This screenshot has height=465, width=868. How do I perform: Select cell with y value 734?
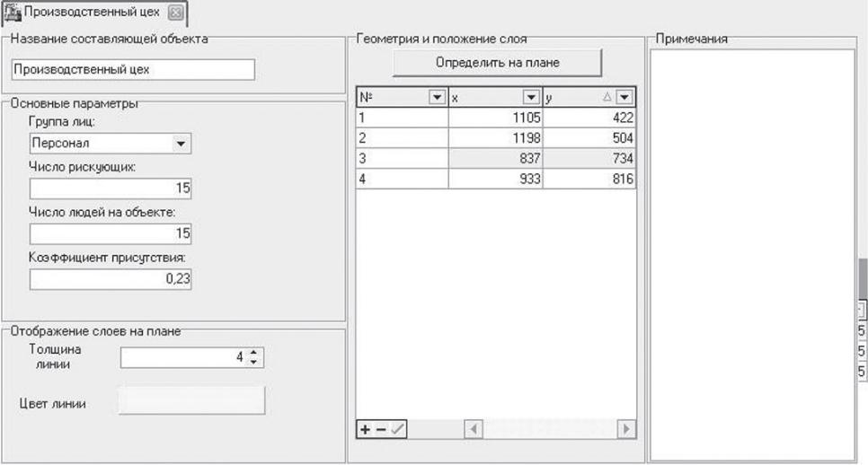pos(589,159)
